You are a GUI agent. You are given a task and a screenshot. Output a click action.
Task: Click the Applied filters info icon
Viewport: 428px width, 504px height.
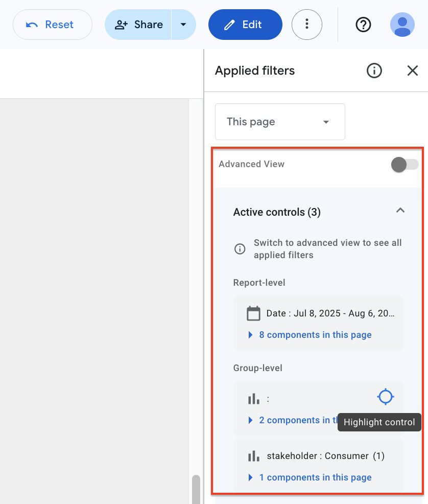(374, 71)
